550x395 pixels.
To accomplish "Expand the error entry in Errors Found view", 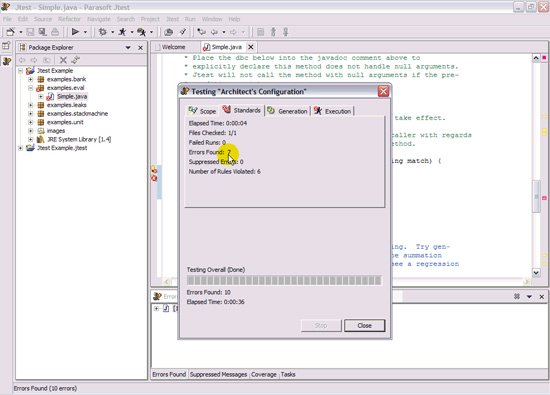I will 156,309.
